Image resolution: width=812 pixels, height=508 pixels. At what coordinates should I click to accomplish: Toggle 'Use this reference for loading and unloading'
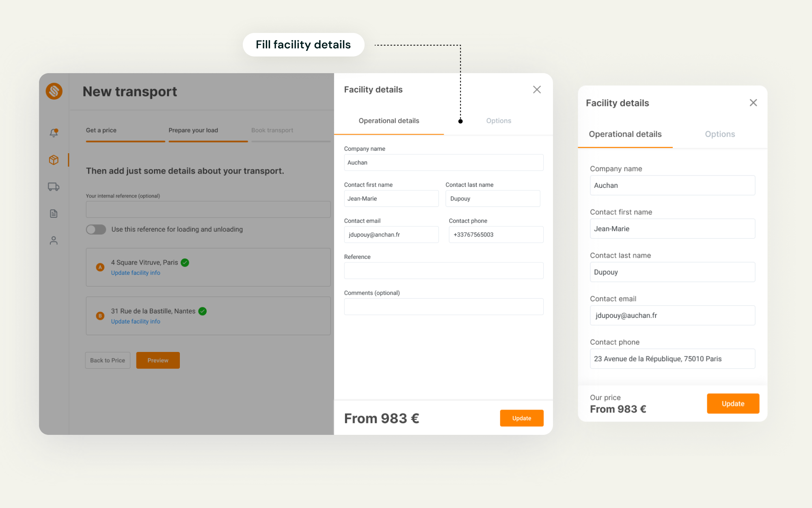click(96, 229)
